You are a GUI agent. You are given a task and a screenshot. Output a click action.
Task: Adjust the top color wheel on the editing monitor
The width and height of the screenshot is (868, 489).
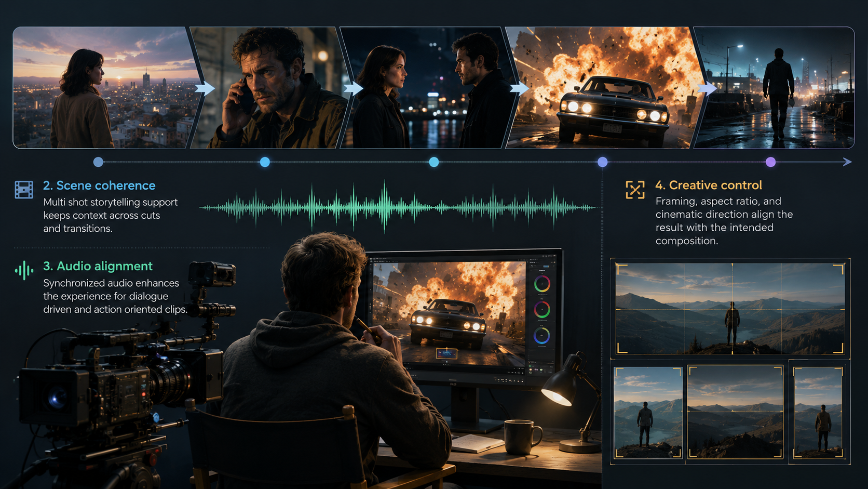coord(542,284)
